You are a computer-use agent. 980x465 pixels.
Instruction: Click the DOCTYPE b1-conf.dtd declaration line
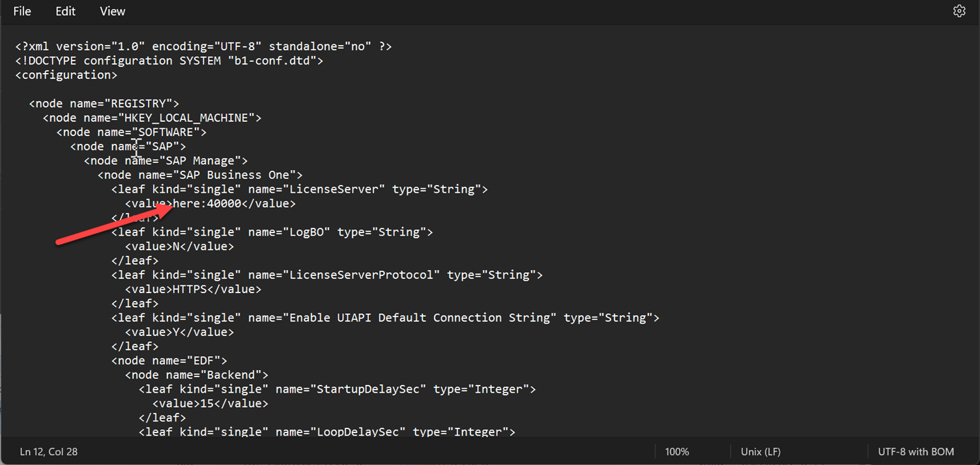169,61
